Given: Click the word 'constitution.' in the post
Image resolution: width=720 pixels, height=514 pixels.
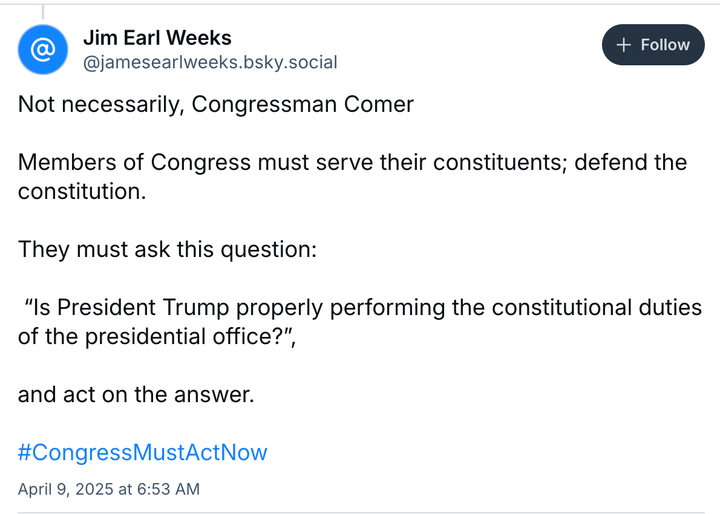Looking at the screenshot, I should point(82,192).
